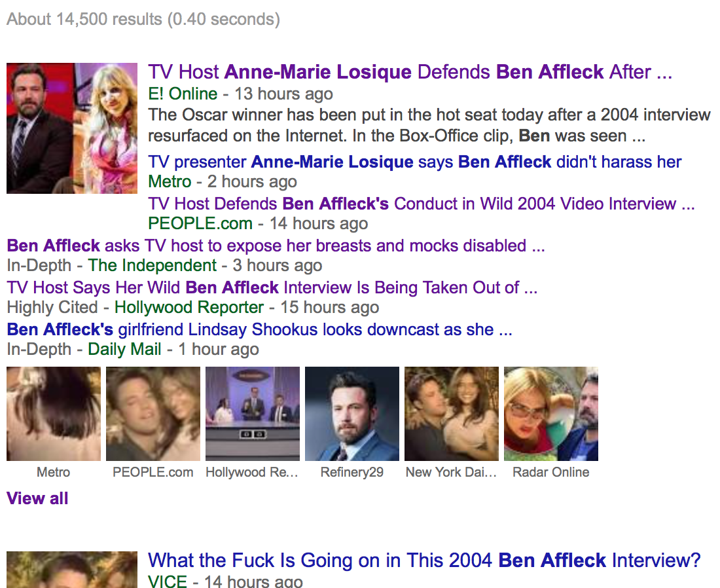Click the 'PEOPLE.com' caption under thumbnail
The height and width of the screenshot is (588, 720).
(x=153, y=472)
